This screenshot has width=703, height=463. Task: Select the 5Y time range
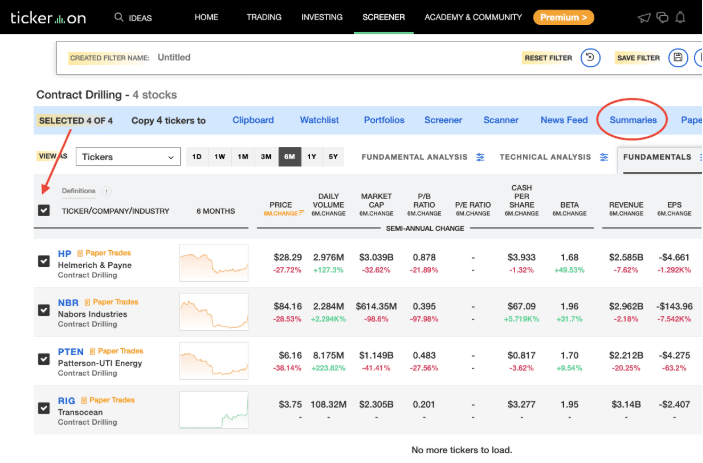pos(333,157)
